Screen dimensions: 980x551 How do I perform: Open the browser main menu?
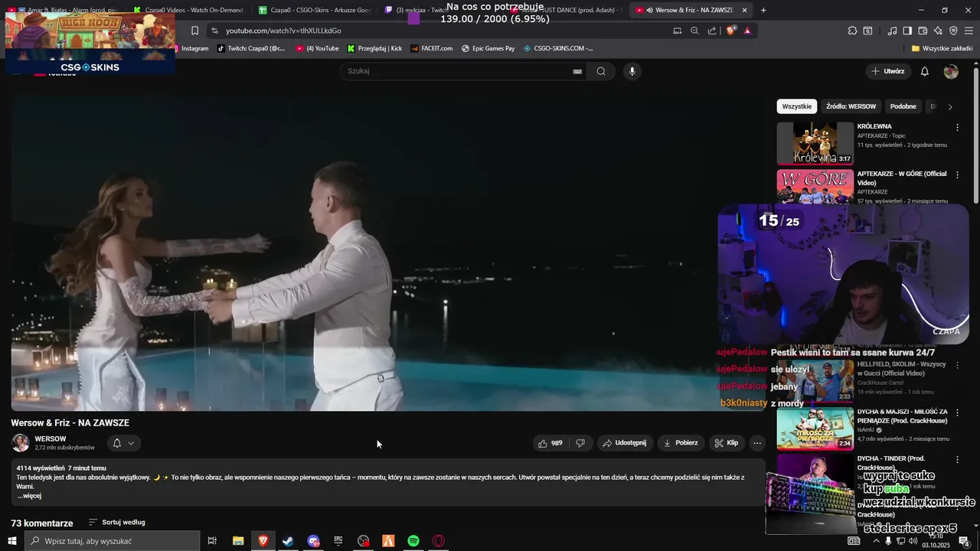click(969, 31)
